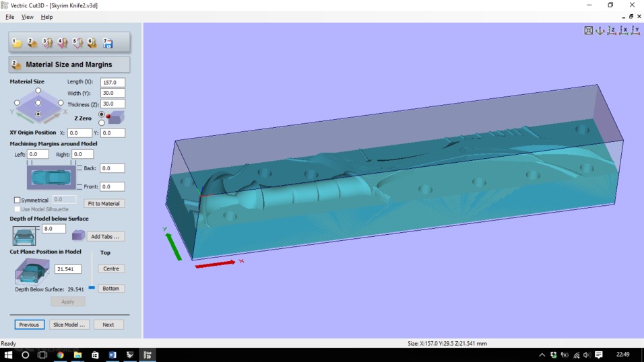
Task: View model along the X axis
Action: point(624,30)
